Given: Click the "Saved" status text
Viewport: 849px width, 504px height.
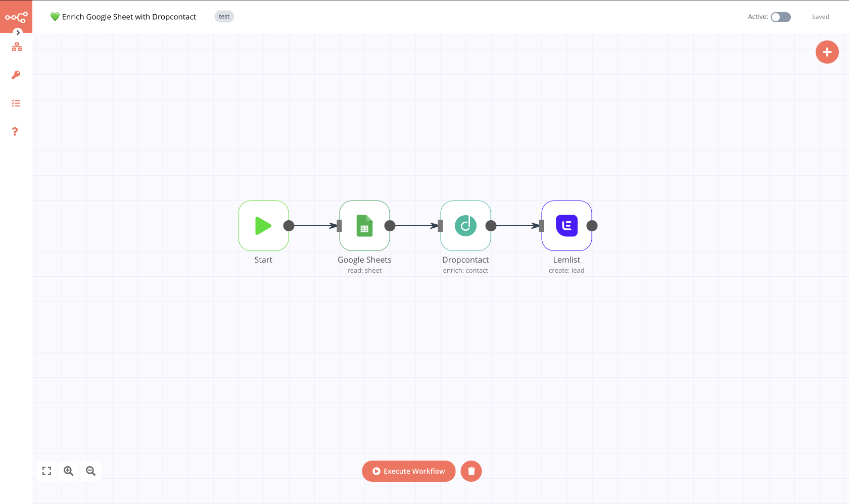Looking at the screenshot, I should coord(821,17).
